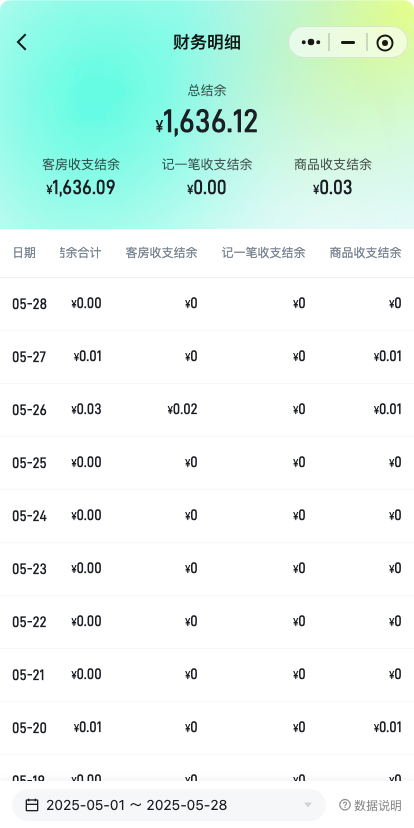Open the 05-27 row
This screenshot has height=828, width=414.
[x=207, y=357]
